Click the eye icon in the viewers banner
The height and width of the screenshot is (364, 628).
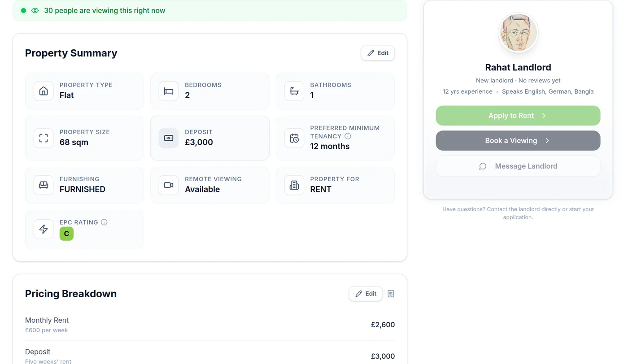click(35, 10)
